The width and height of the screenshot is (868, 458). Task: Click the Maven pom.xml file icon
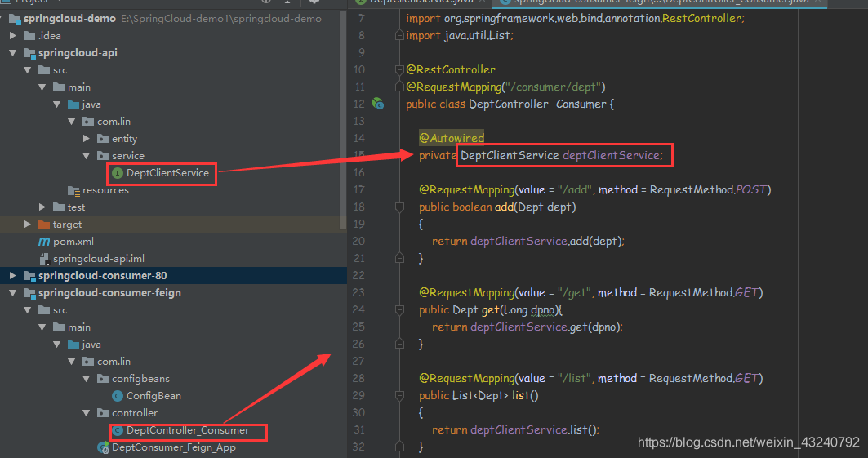tap(44, 242)
